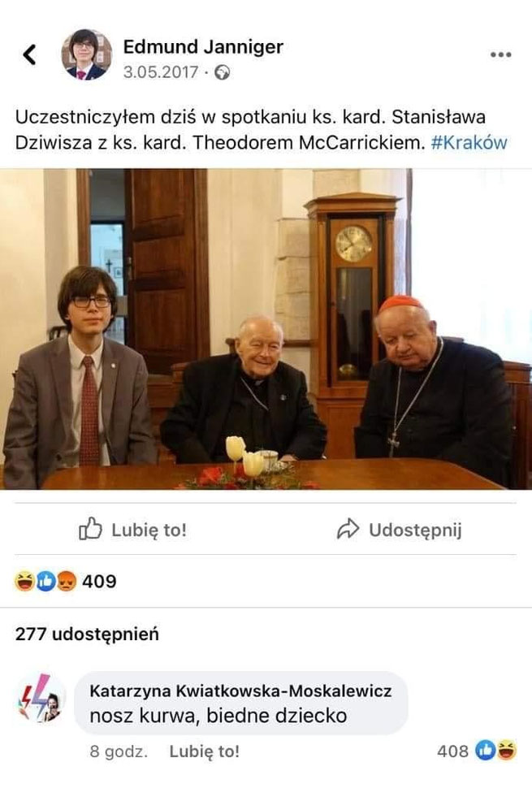Click the thumbs-up icon under the photo

point(90,528)
